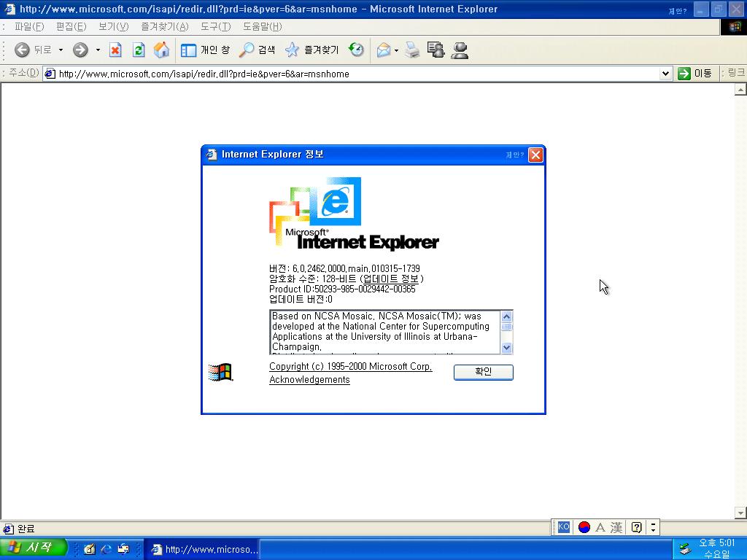Click the Windows flag icon in dialog
This screenshot has width=747, height=560.
[220, 372]
